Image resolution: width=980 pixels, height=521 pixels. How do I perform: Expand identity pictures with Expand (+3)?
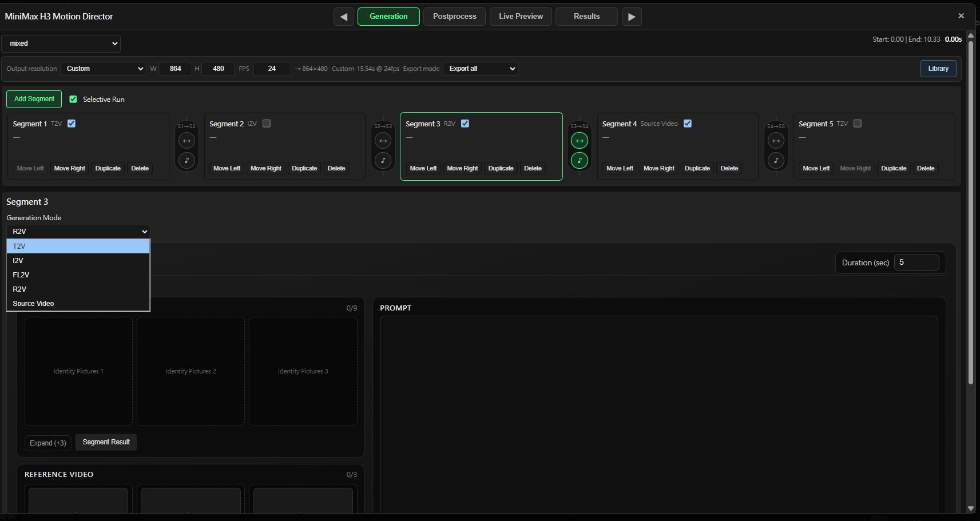coord(48,443)
